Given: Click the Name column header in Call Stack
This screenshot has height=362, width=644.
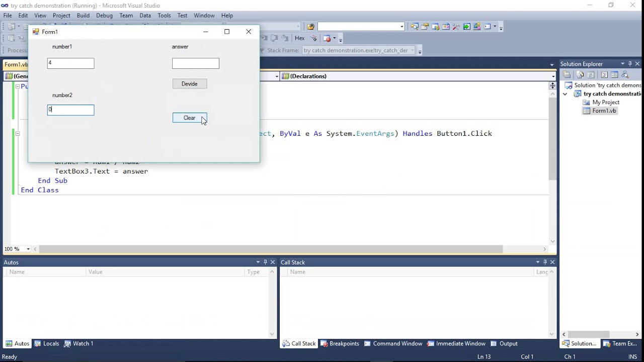Looking at the screenshot, I should pyautogui.click(x=411, y=272).
